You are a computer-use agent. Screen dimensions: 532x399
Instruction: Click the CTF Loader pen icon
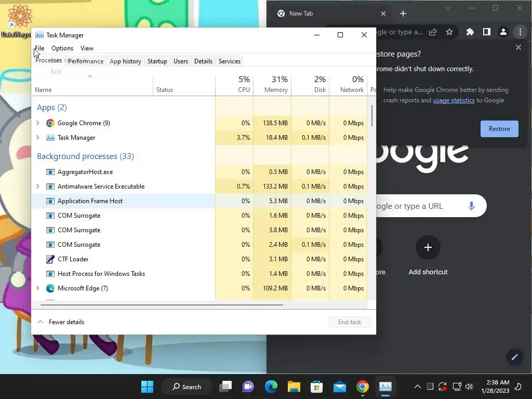[50, 259]
